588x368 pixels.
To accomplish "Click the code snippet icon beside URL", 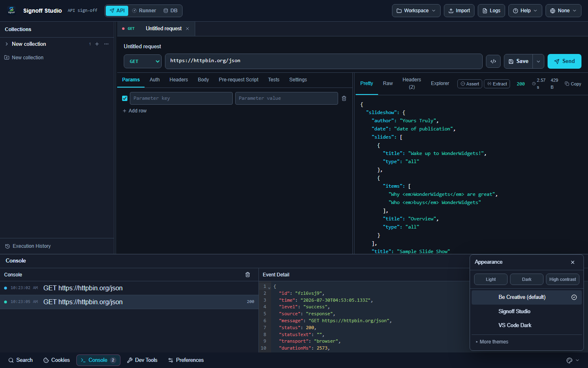I will coord(493,61).
